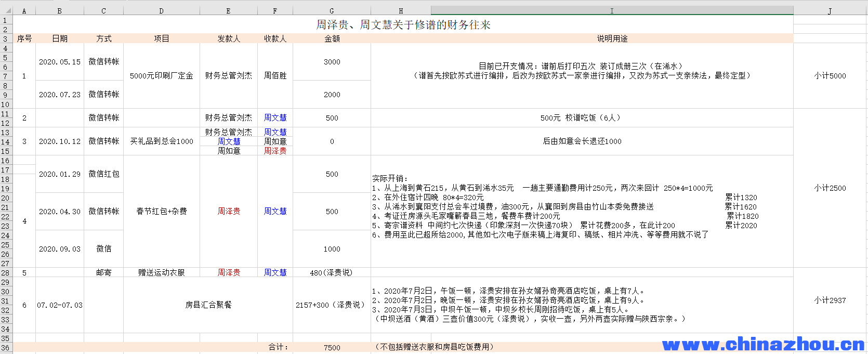Select the amount cell 3000
This screenshot has width=868, height=354.
pos(332,62)
